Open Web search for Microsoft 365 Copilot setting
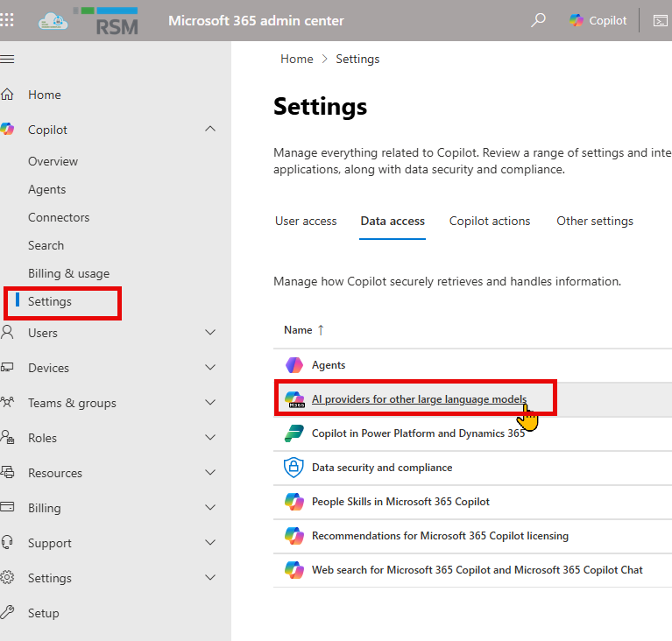The width and height of the screenshot is (672, 641). pyautogui.click(x=477, y=570)
